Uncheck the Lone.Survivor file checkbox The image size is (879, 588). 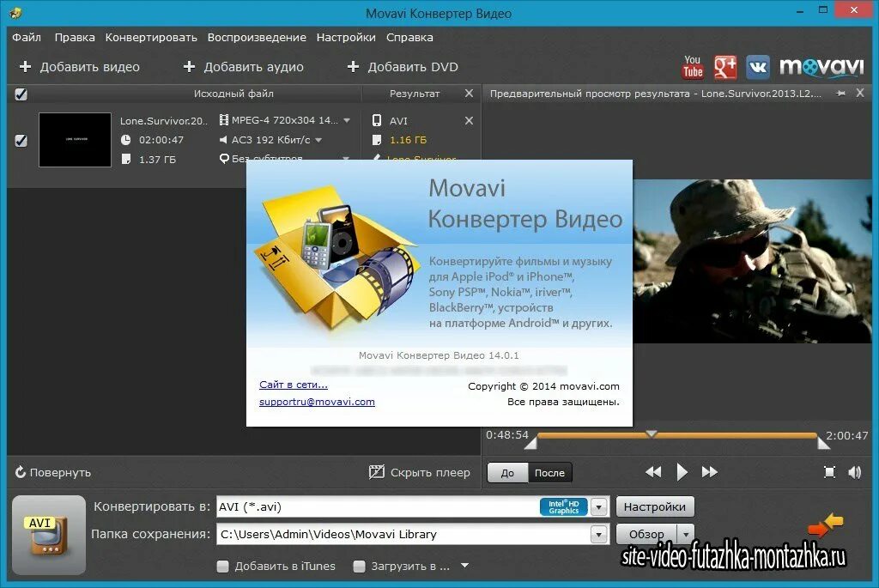click(21, 140)
